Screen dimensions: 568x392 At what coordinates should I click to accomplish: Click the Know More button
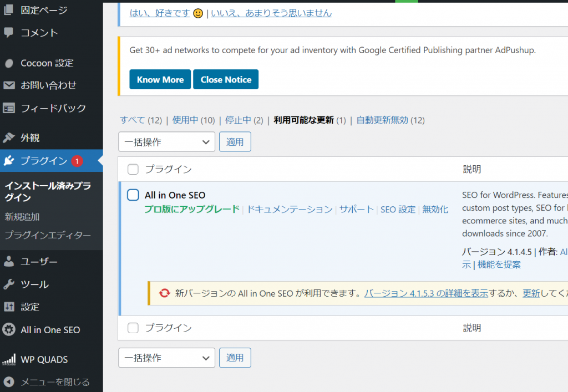coord(160,79)
